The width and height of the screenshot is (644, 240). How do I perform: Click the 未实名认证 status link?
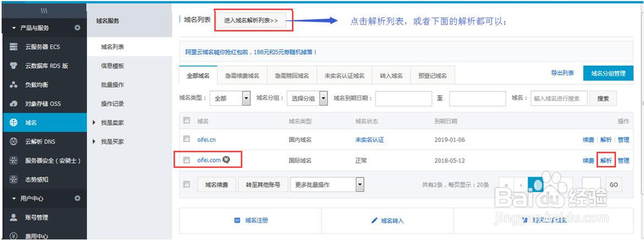(369, 139)
